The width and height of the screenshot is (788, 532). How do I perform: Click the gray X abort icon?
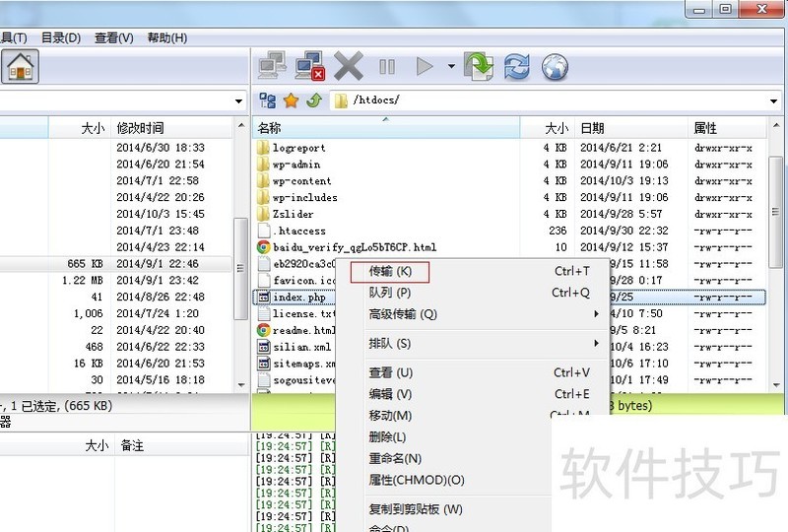pyautogui.click(x=349, y=67)
